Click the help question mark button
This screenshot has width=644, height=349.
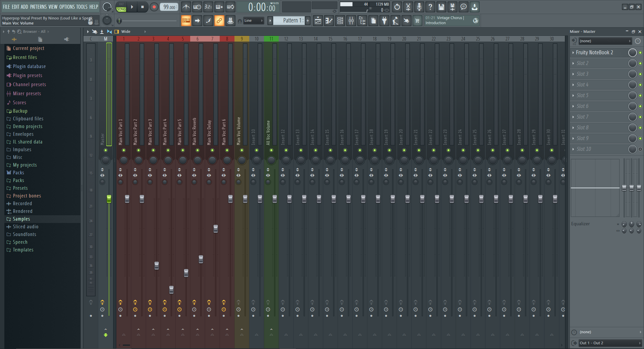pyautogui.click(x=430, y=7)
